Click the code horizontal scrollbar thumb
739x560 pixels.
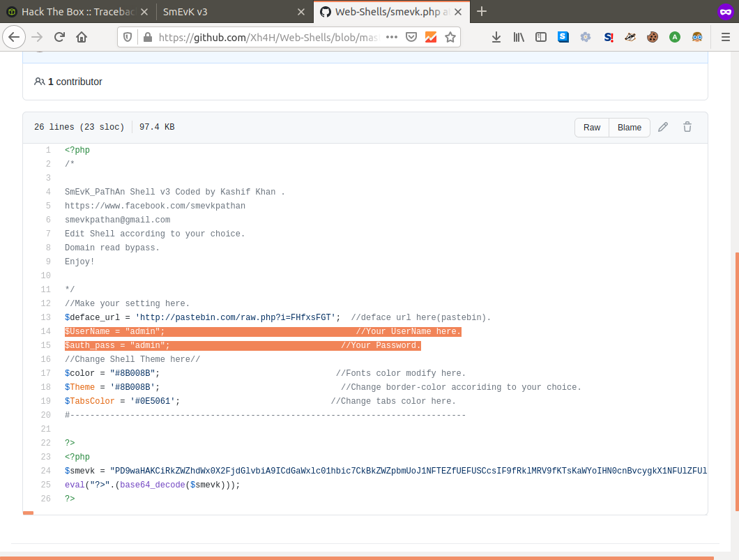29,513
